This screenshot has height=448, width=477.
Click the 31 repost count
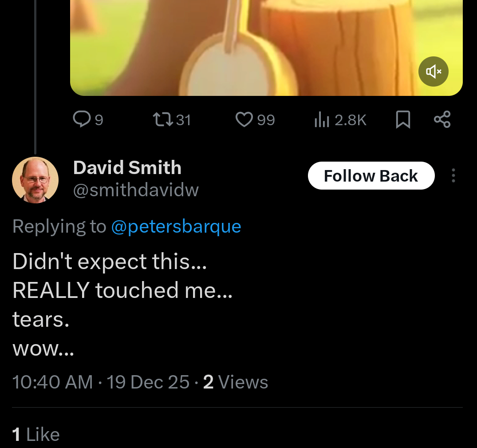point(183,120)
